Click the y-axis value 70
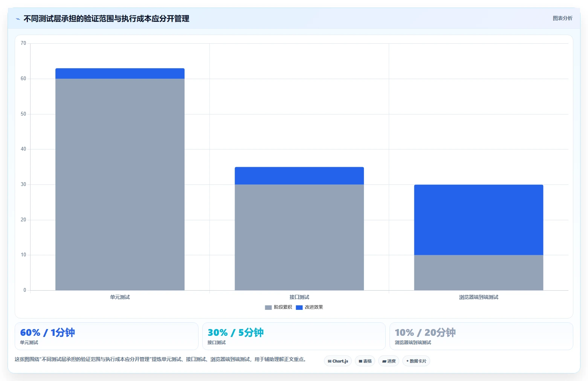Viewport: 588px width, 381px height. [23, 43]
